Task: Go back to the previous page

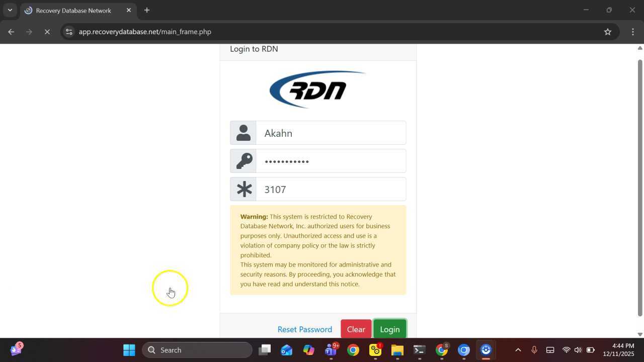Action: (11, 32)
